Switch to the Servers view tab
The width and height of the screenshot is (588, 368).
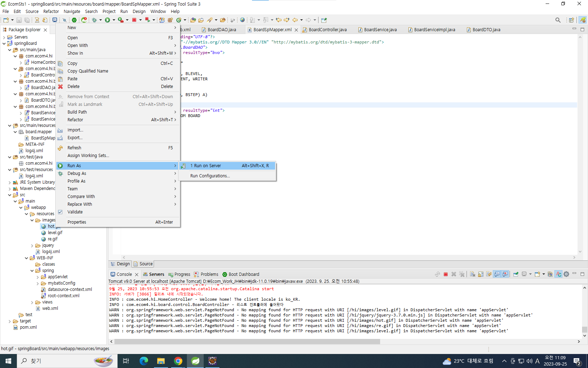click(x=153, y=274)
